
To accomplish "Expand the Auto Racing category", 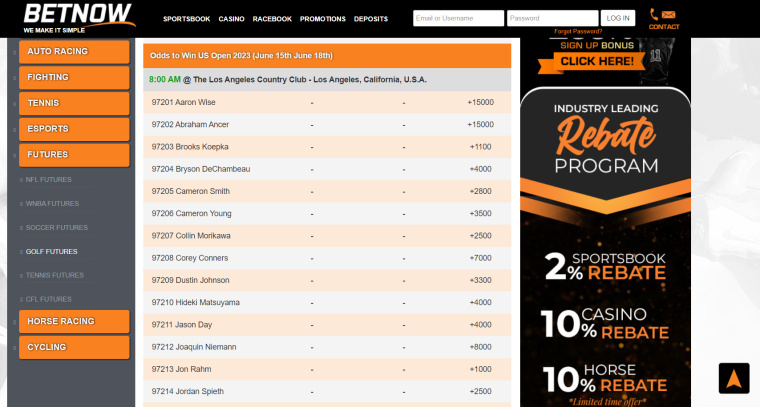I will pyautogui.click(x=74, y=51).
